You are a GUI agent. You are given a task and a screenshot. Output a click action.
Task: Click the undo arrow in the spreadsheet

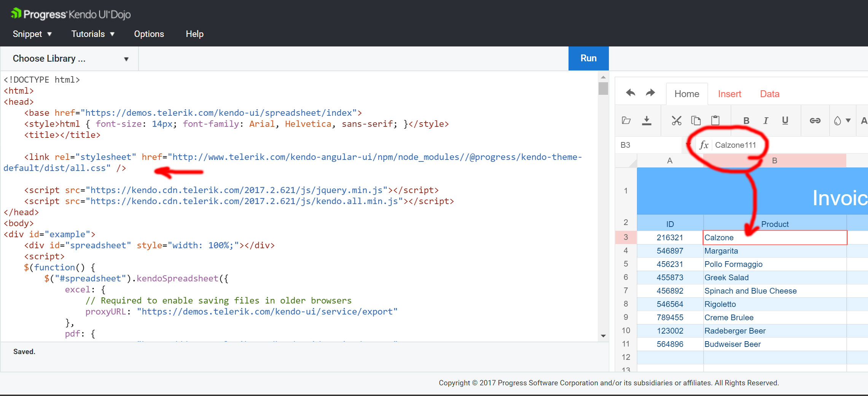[x=631, y=93]
